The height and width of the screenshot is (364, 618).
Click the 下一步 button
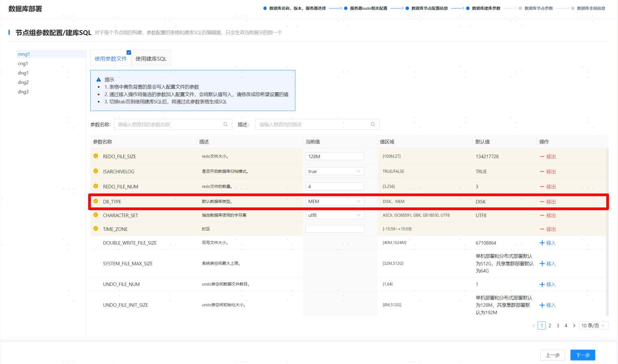pyautogui.click(x=583, y=355)
